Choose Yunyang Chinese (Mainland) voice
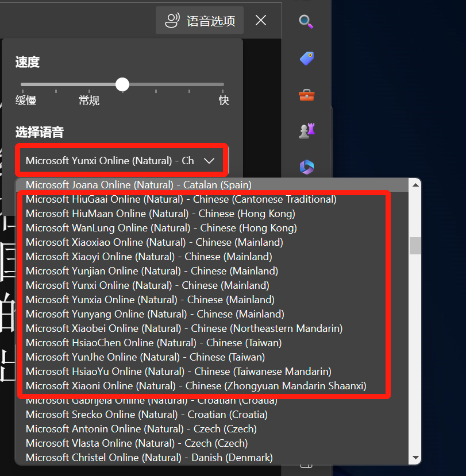The image size is (466, 476). coord(211,314)
